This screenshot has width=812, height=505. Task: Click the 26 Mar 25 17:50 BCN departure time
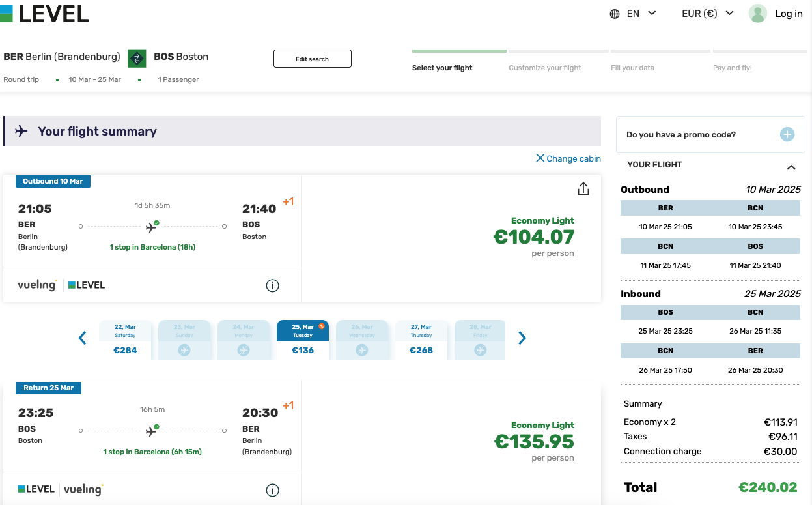point(665,370)
